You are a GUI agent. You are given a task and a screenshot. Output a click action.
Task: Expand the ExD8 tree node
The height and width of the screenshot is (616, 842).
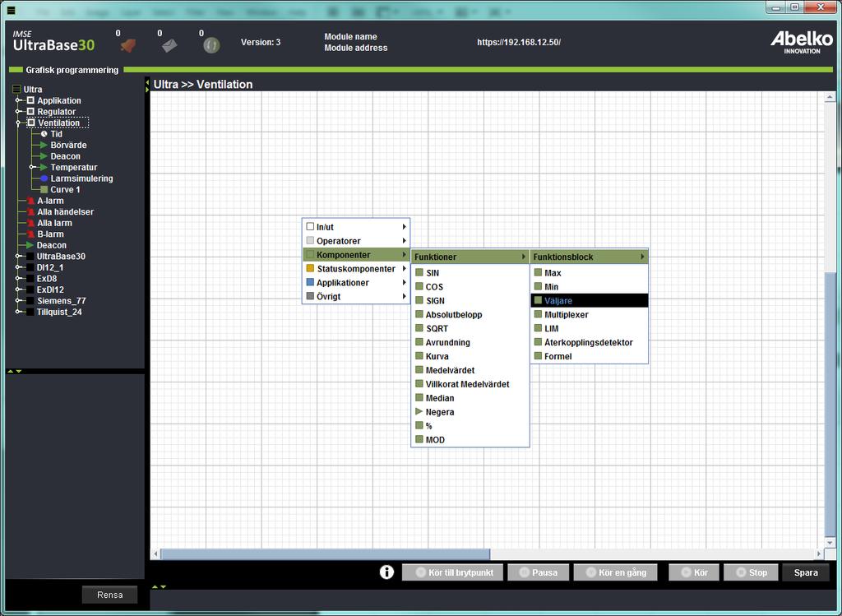click(18, 279)
